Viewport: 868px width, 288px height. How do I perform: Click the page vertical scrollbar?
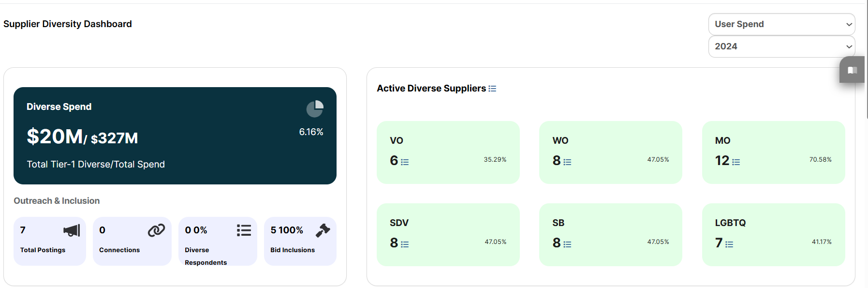867,59
